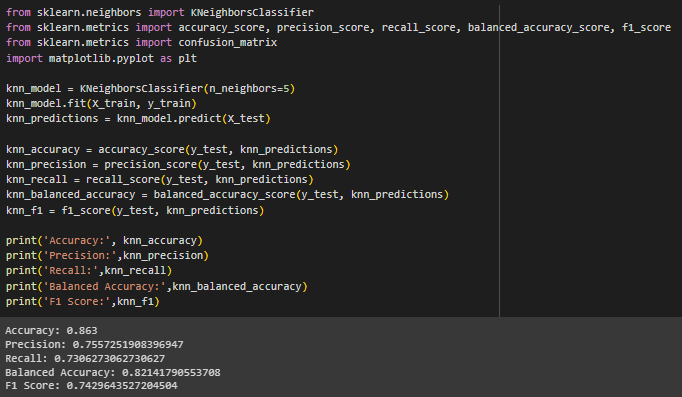Viewport: 682px width, 397px height.
Task: Click confusion_matrix in the import line
Action: pos(227,43)
